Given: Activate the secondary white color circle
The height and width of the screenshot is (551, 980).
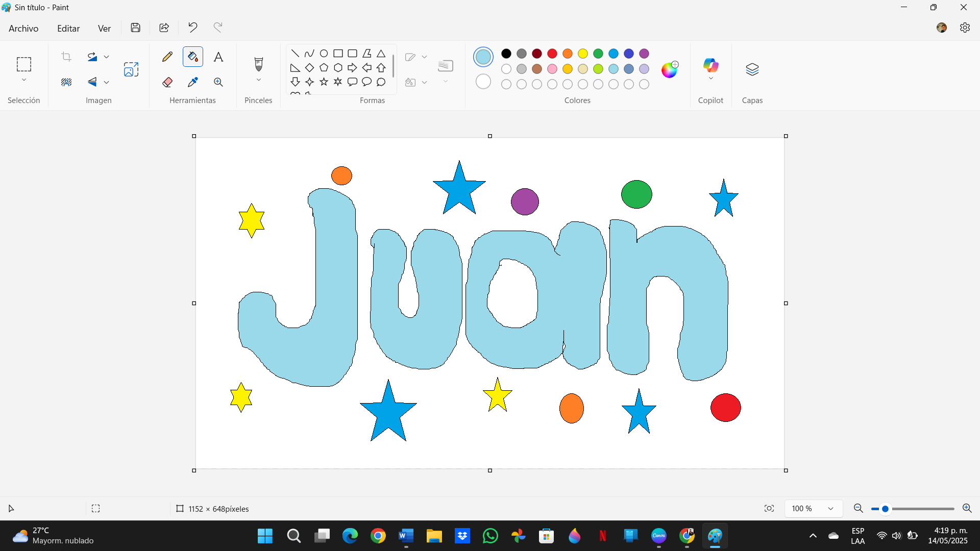Looking at the screenshot, I should coord(483,82).
